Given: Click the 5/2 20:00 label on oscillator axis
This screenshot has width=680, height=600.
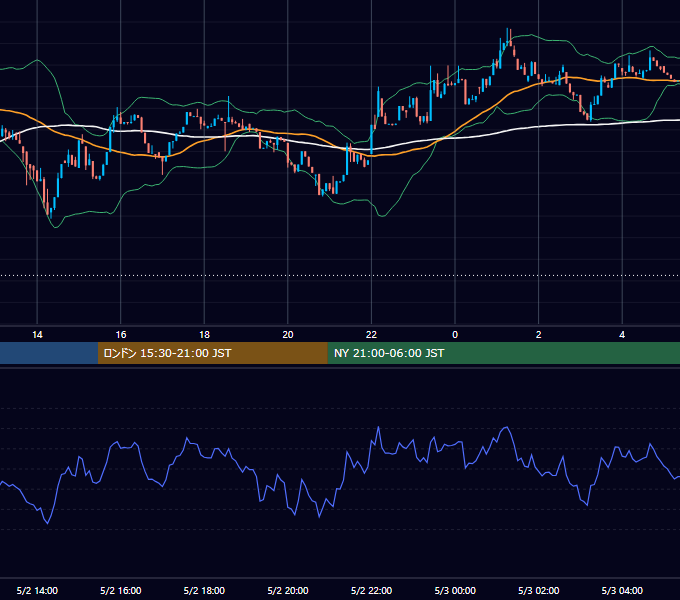Looking at the screenshot, I should 288,590.
